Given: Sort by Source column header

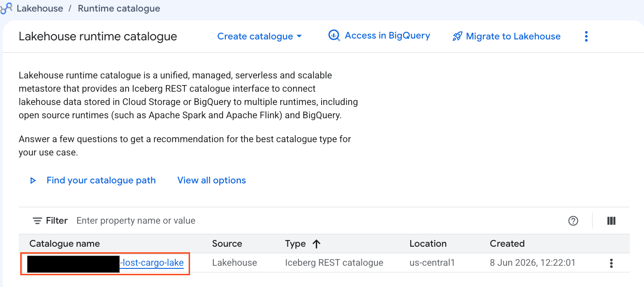Looking at the screenshot, I should [x=227, y=244].
